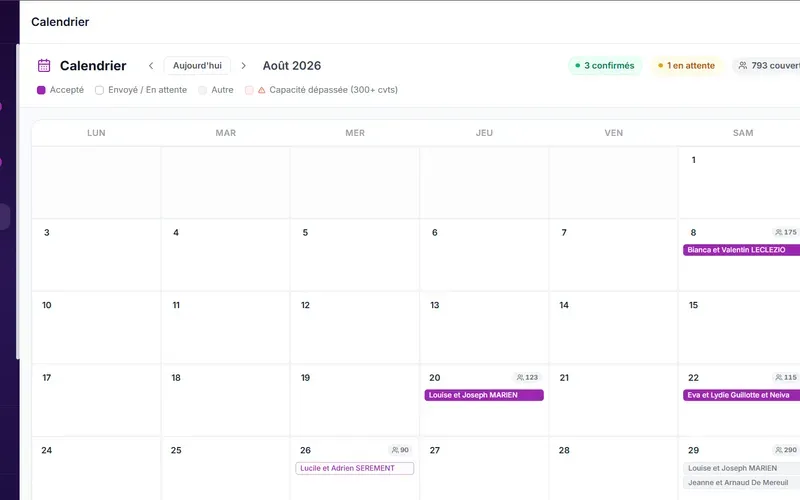The width and height of the screenshot is (800, 500).
Task: Click the Envoyé / En attente legend swatch
Action: [99, 90]
